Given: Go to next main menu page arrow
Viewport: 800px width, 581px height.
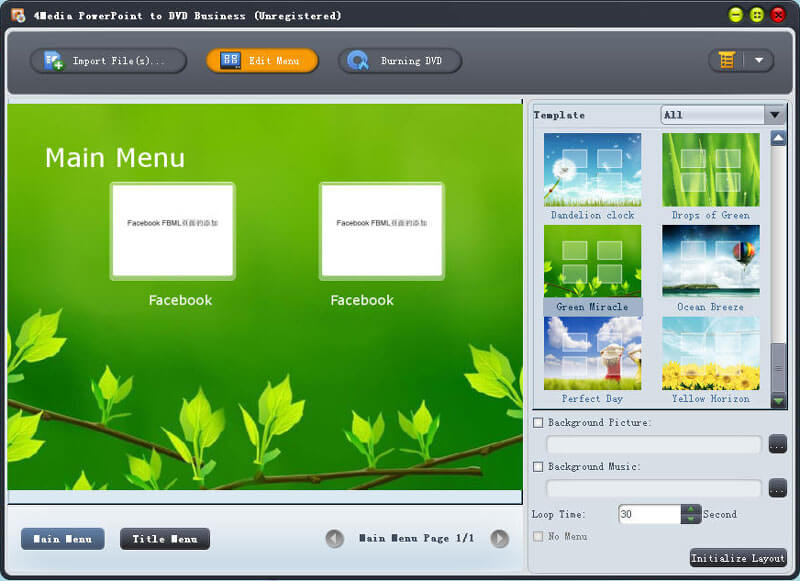Looking at the screenshot, I should 500,539.
